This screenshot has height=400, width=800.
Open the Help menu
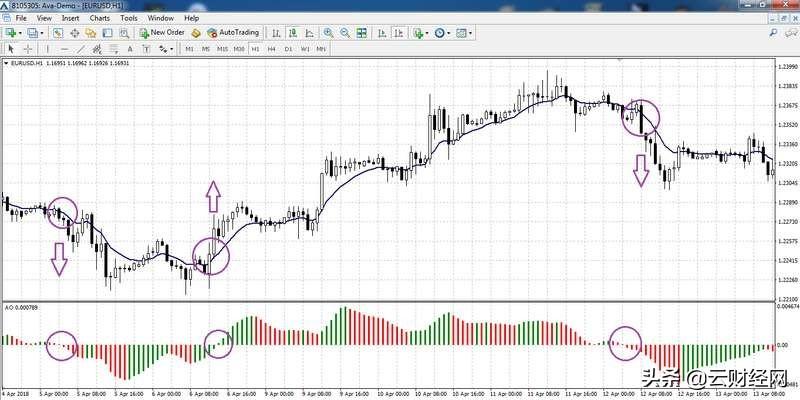(191, 18)
